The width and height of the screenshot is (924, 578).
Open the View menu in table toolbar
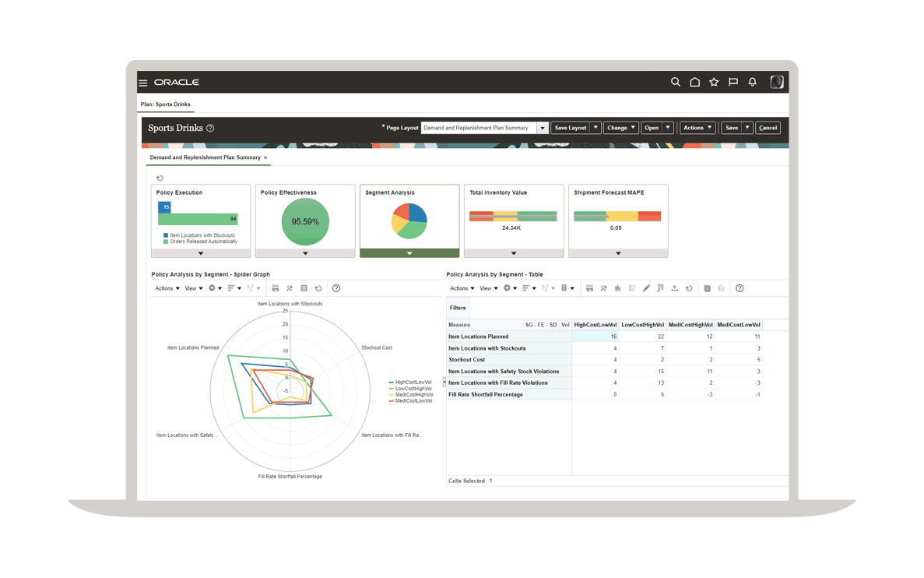tap(488, 288)
